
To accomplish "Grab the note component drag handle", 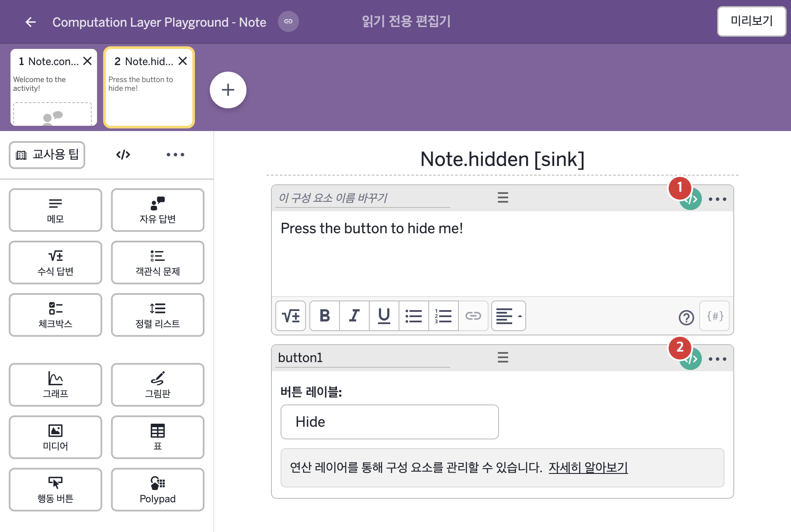I will pyautogui.click(x=503, y=198).
